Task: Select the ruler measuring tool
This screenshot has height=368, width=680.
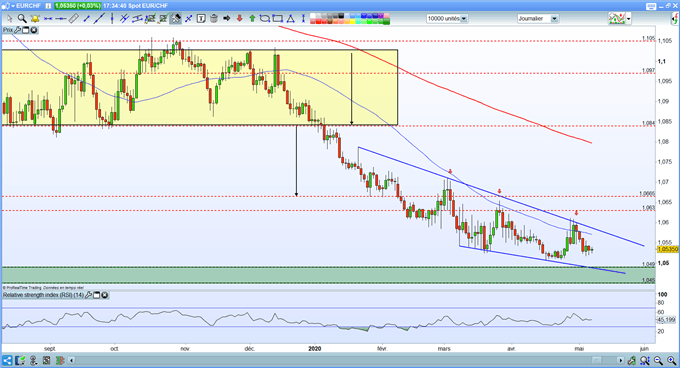Action: pos(74,19)
